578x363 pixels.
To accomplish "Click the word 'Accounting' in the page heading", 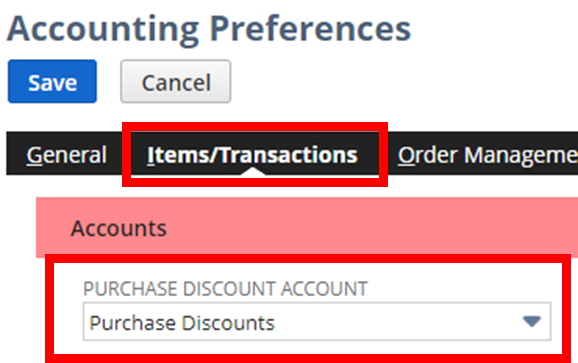I will [103, 30].
